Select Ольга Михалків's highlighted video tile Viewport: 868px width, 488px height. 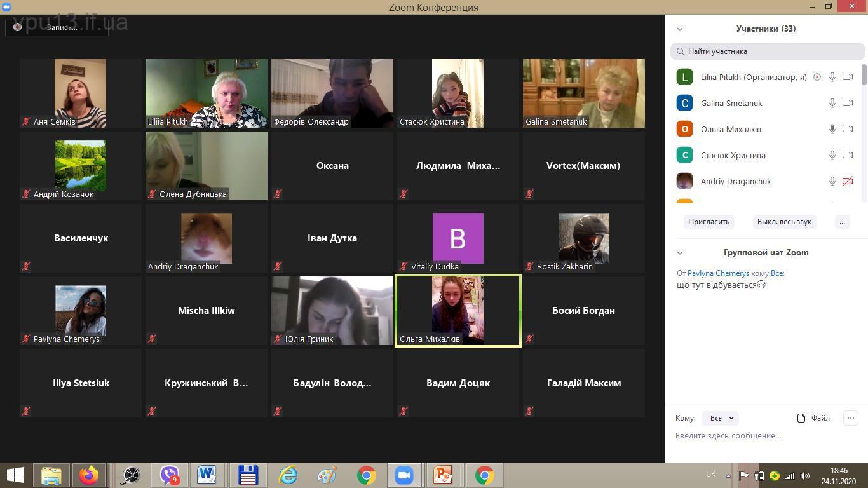(x=458, y=311)
